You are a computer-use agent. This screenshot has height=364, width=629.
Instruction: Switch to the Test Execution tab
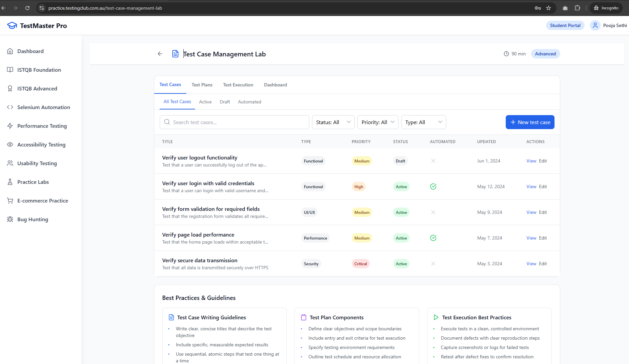[x=238, y=85]
